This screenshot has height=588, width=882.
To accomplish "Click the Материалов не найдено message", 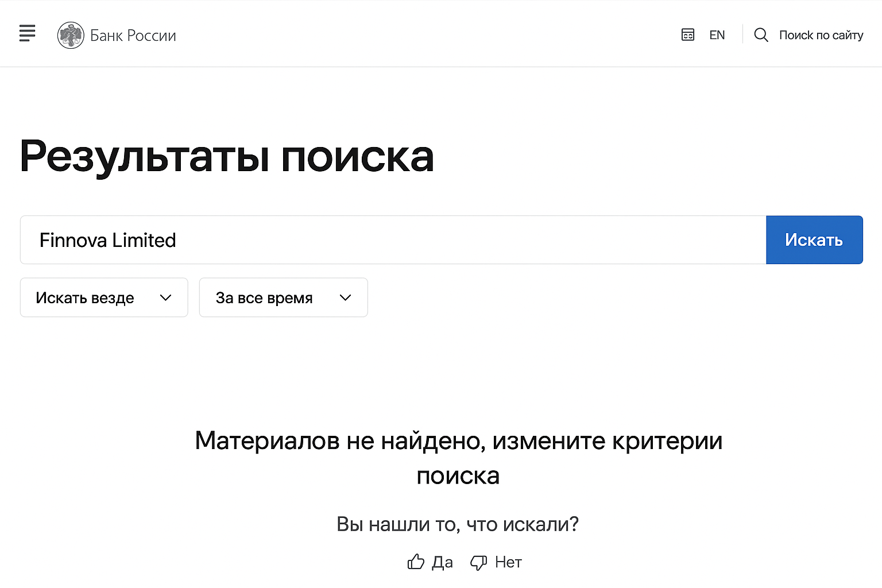I will click(458, 458).
